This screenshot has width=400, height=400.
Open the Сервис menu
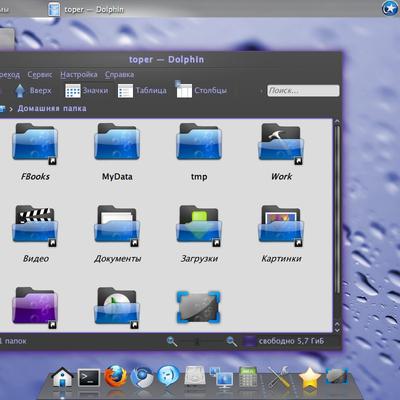tap(40, 74)
